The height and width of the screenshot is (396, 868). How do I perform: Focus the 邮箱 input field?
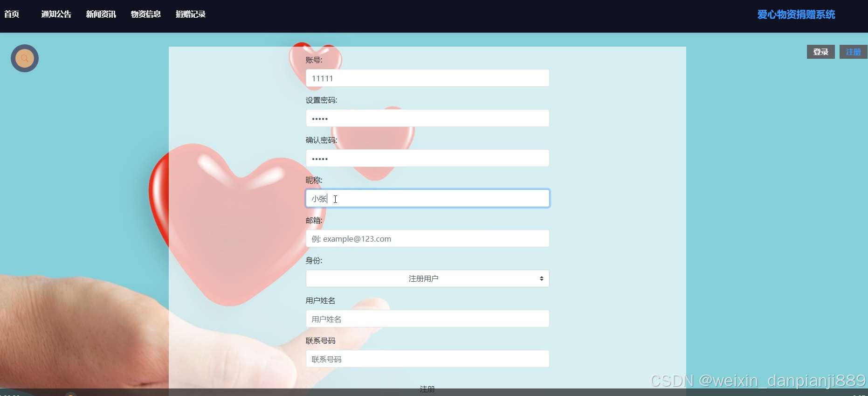tap(427, 238)
